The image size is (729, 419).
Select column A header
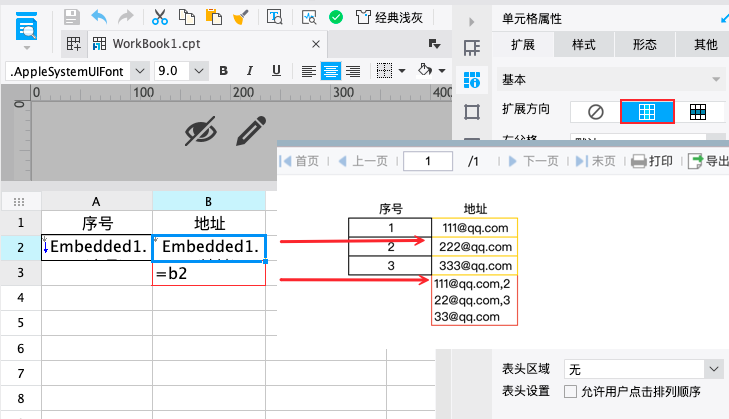click(x=97, y=201)
